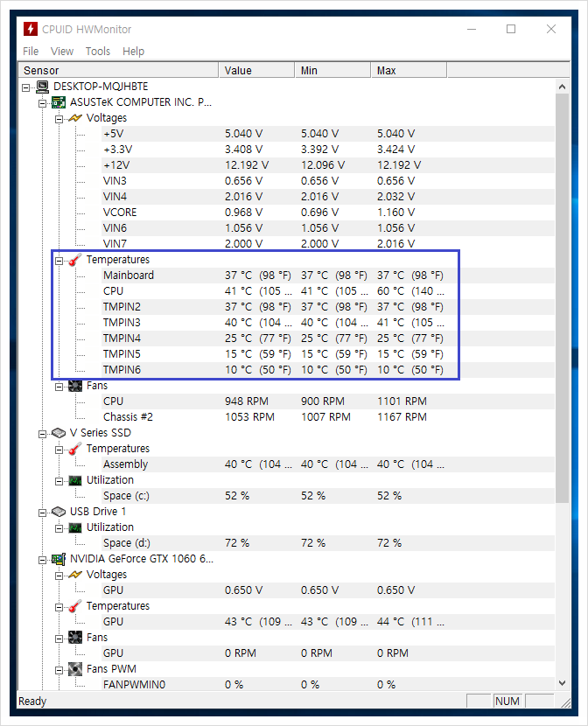Click the Max column header
The width and height of the screenshot is (588, 726).
pyautogui.click(x=409, y=70)
